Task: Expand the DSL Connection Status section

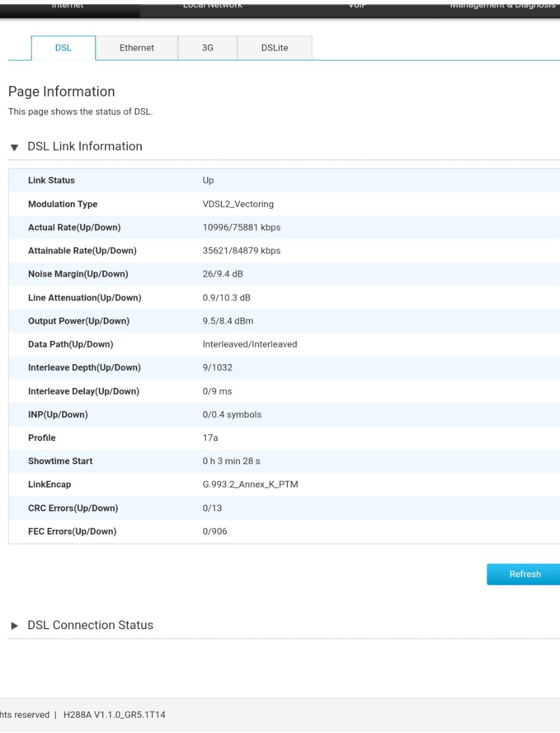Action: (x=82, y=625)
